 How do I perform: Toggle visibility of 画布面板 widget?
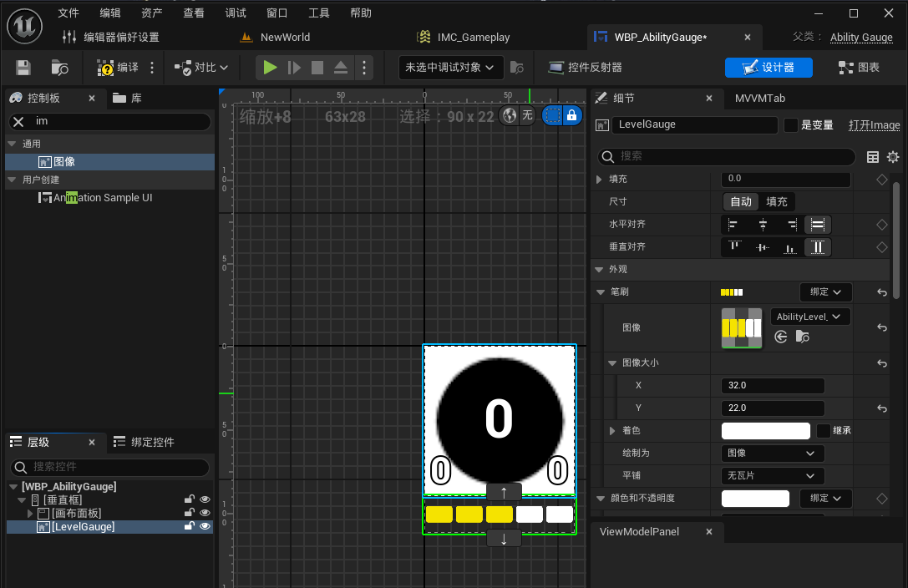point(205,513)
